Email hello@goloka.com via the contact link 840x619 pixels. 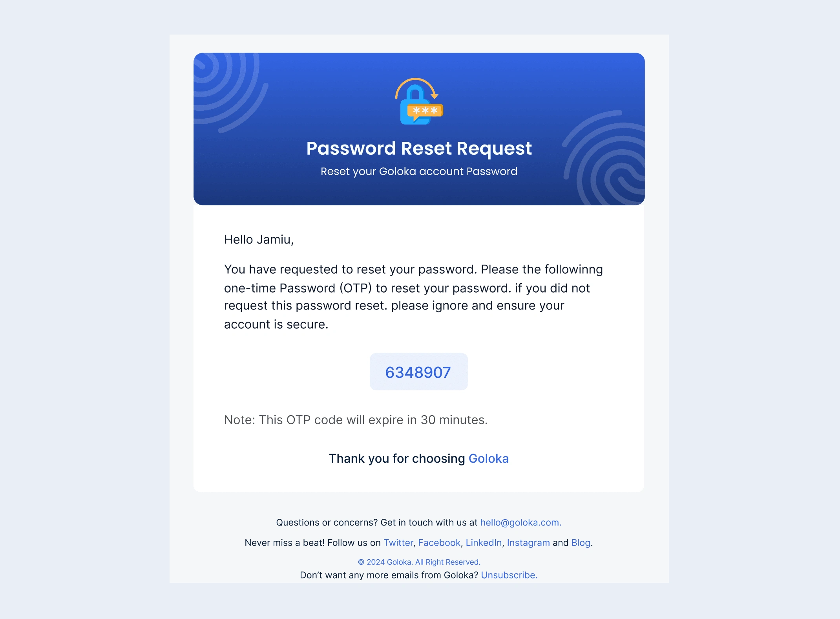coord(520,522)
